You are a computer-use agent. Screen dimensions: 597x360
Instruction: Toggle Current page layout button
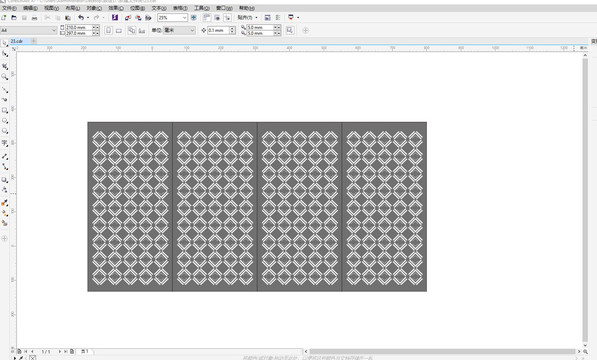[x=142, y=31]
